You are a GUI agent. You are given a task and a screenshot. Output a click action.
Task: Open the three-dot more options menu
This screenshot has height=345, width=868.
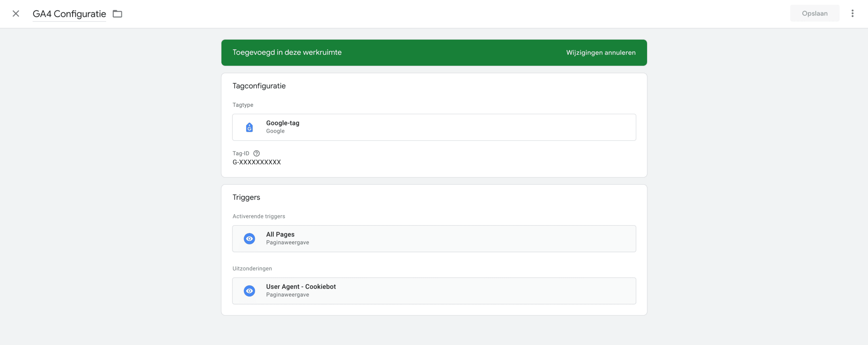coord(852,13)
